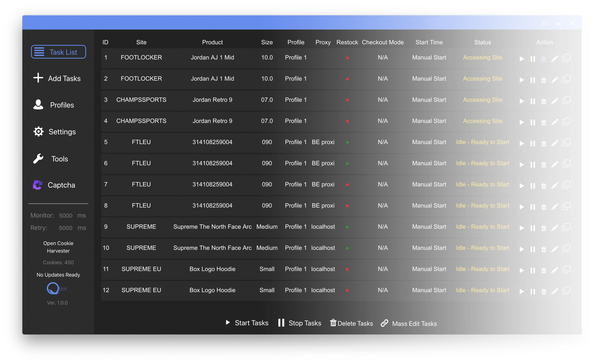604x364 pixels.
Task: Click the Checkout Mode column header
Action: (383, 42)
